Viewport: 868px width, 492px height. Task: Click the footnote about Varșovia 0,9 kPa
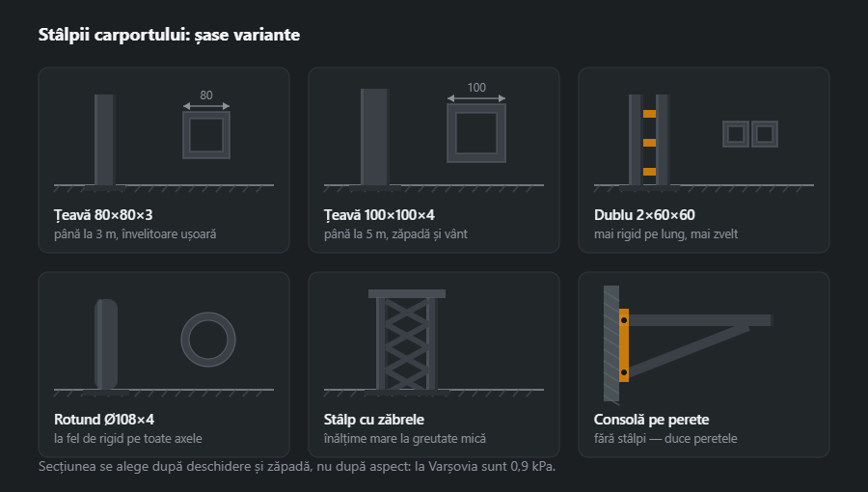(297, 467)
